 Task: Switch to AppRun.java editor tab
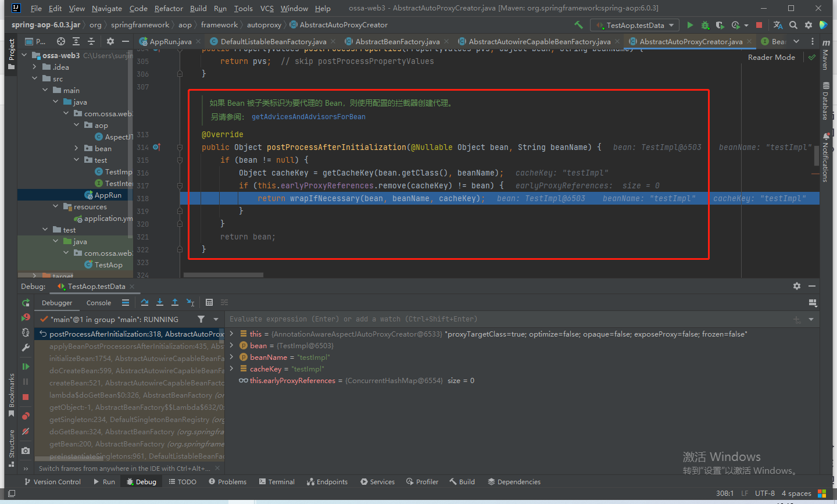click(x=170, y=41)
